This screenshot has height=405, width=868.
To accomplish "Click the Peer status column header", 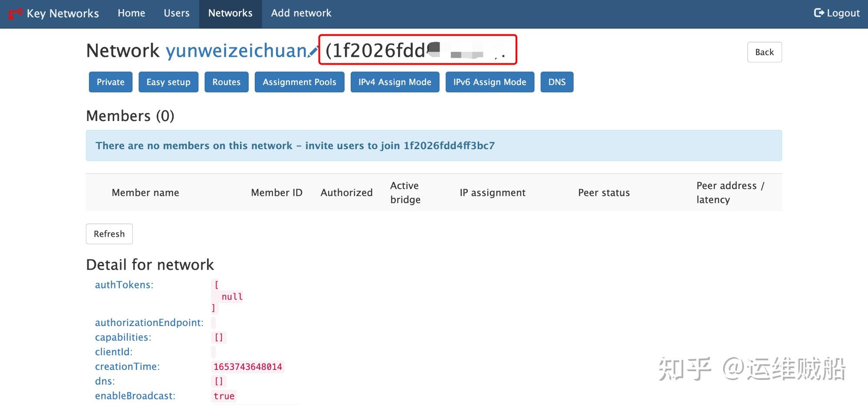I will pyautogui.click(x=604, y=193).
